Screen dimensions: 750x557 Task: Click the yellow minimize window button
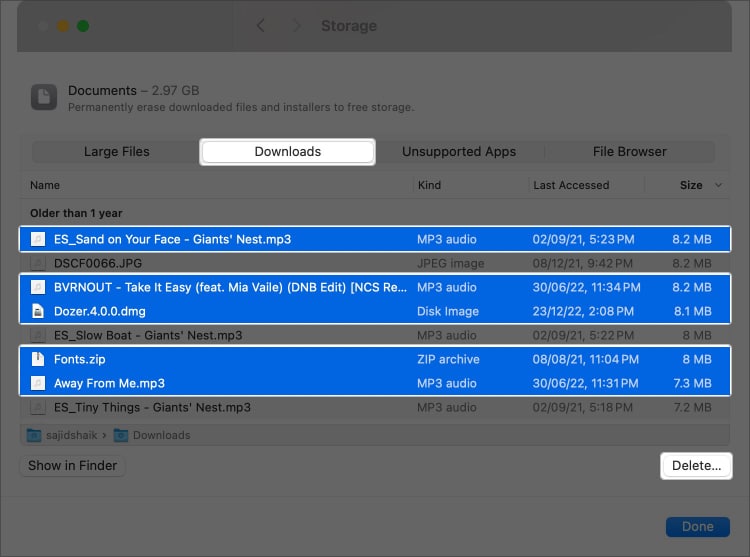[63, 26]
